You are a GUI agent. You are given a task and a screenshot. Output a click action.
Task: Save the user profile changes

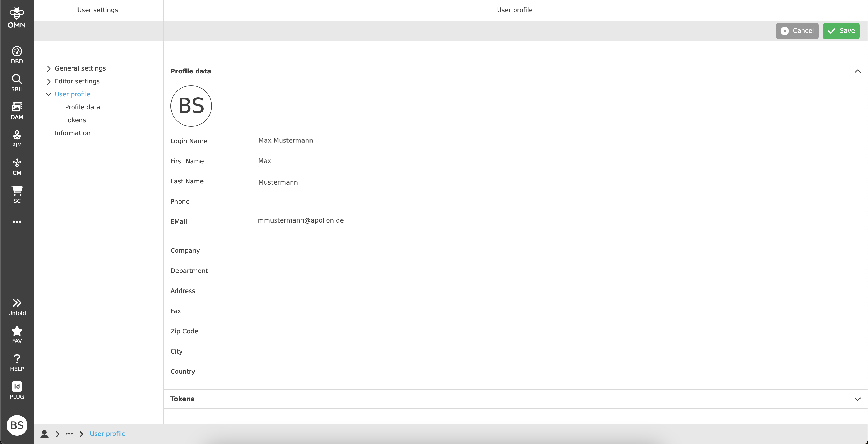click(841, 31)
